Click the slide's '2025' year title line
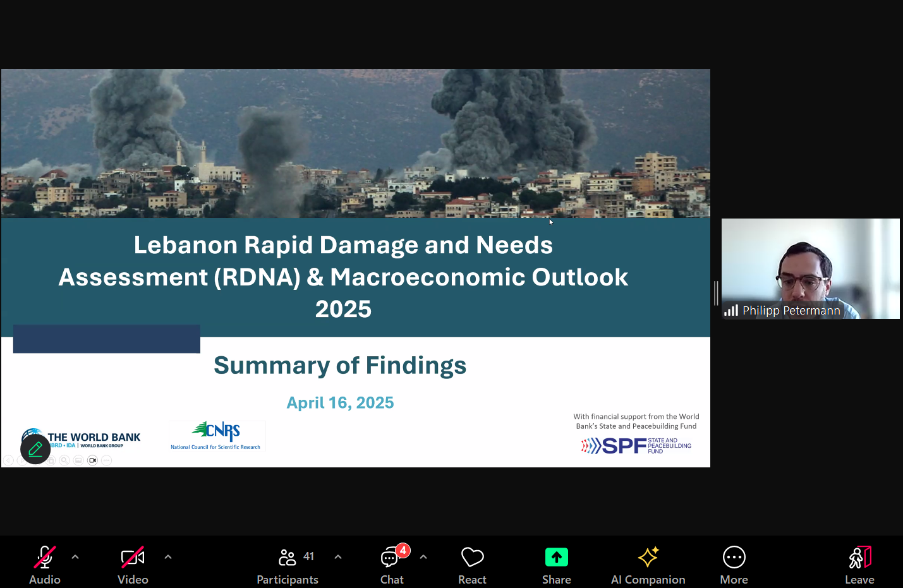The height and width of the screenshot is (588, 903). click(x=343, y=309)
